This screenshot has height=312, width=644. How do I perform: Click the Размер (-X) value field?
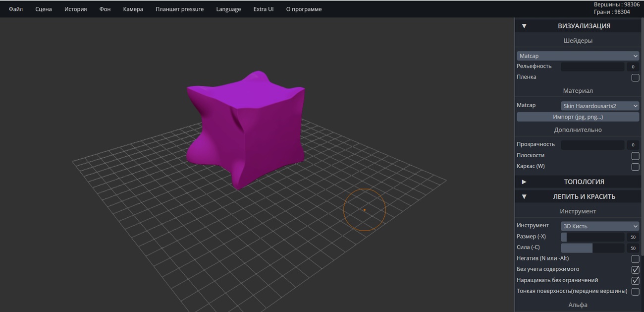633,237
